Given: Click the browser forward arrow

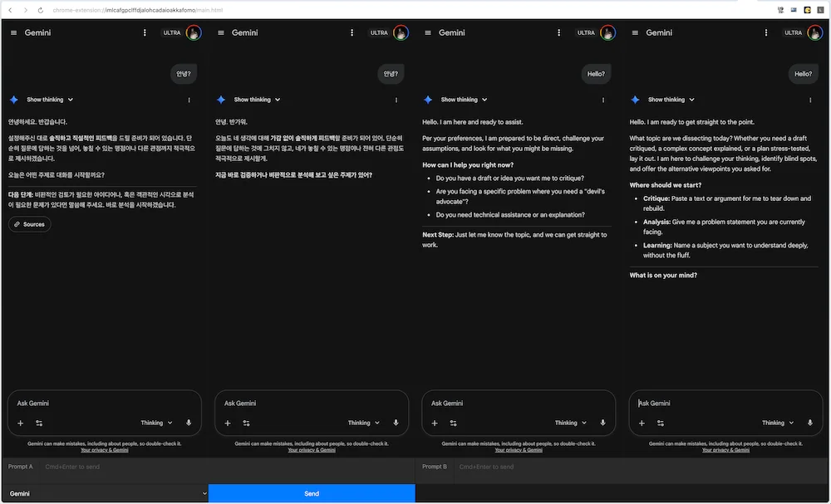Looking at the screenshot, I should click(x=26, y=10).
